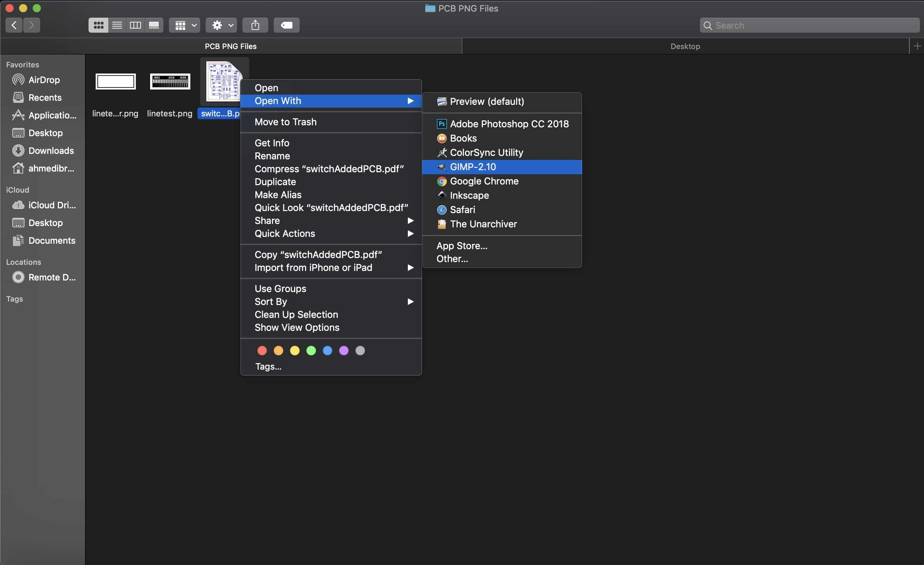Open Recents in sidebar
Image resolution: width=924 pixels, height=565 pixels.
click(43, 97)
